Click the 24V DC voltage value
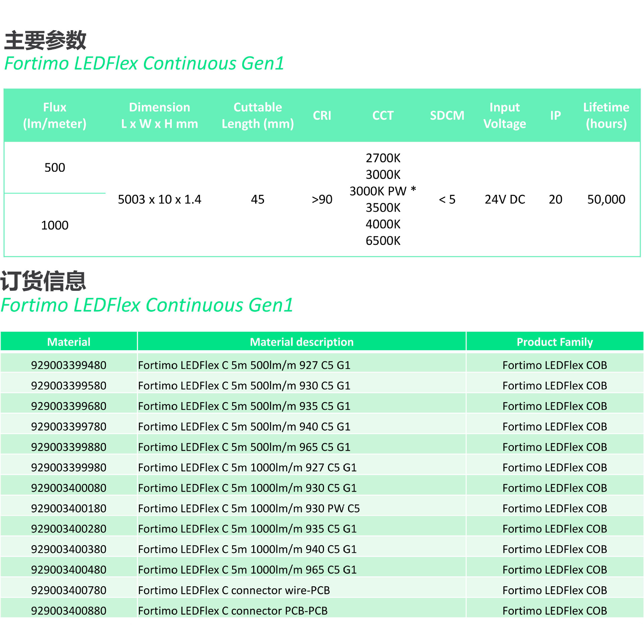This screenshot has height=644, width=644. (505, 200)
